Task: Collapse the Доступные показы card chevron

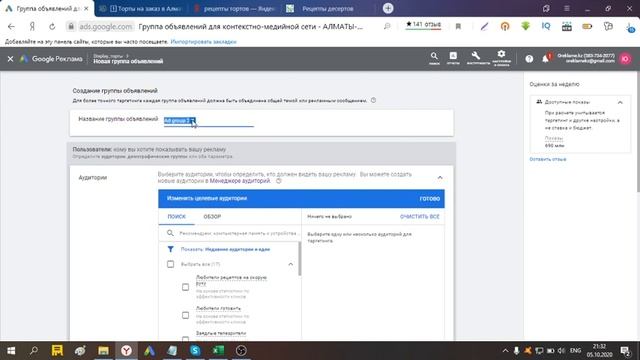Action: [620, 102]
